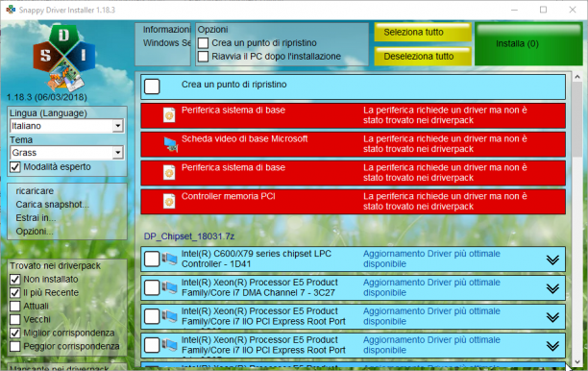The image size is (588, 371).
Task: Click the Scheda video di base Microsoft row text
Action: (244, 138)
